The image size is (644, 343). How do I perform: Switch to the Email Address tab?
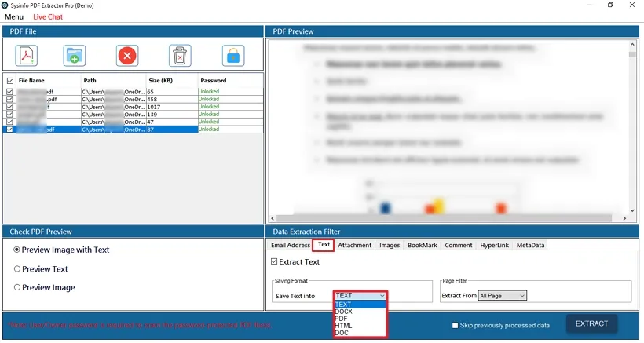tap(291, 246)
